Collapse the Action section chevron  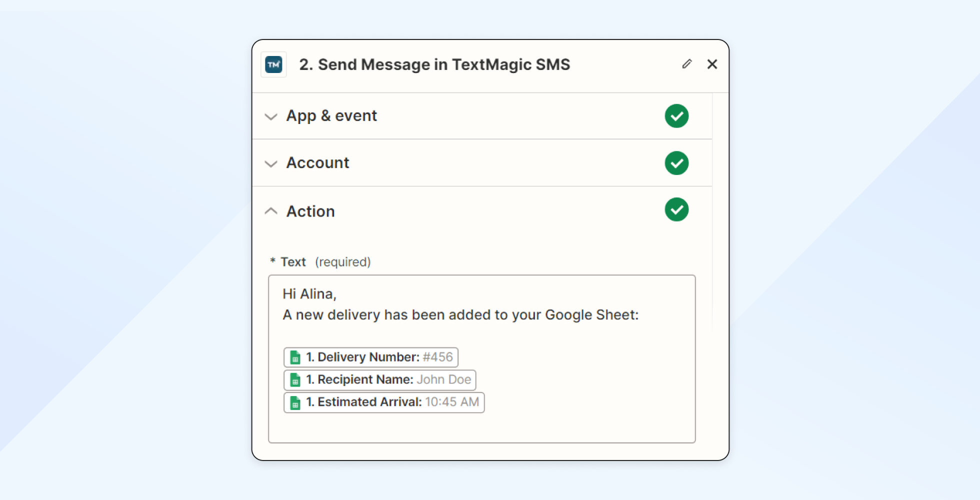point(271,211)
